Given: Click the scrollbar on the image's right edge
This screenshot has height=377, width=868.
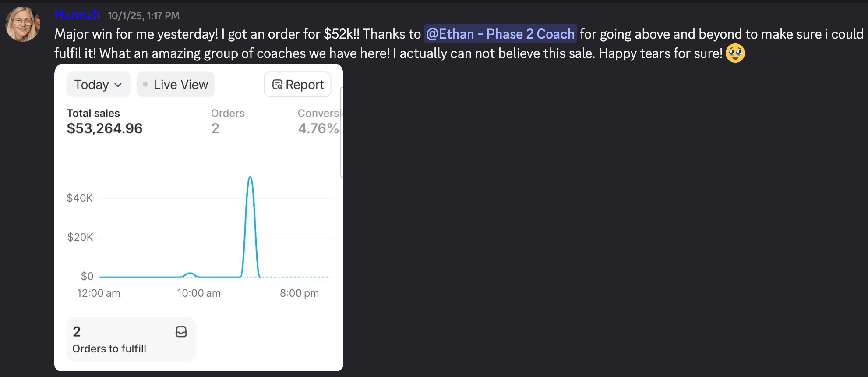Looking at the screenshot, I should pyautogui.click(x=342, y=132).
